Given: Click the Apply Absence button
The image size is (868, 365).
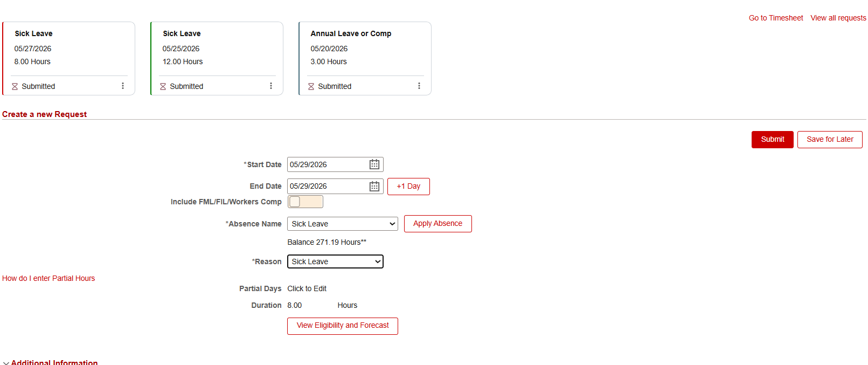Looking at the screenshot, I should tap(438, 224).
